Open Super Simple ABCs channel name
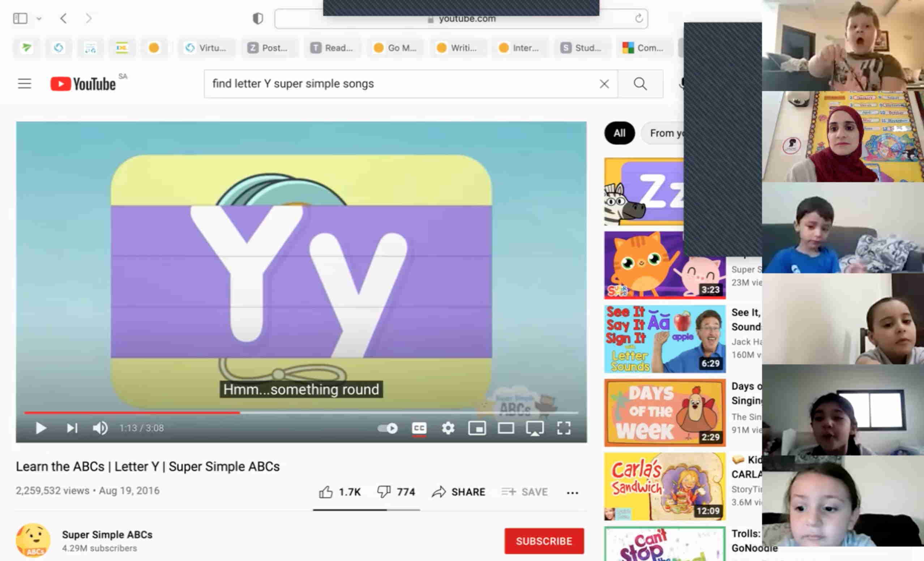Screen dimensions: 924x561 [x=107, y=534]
